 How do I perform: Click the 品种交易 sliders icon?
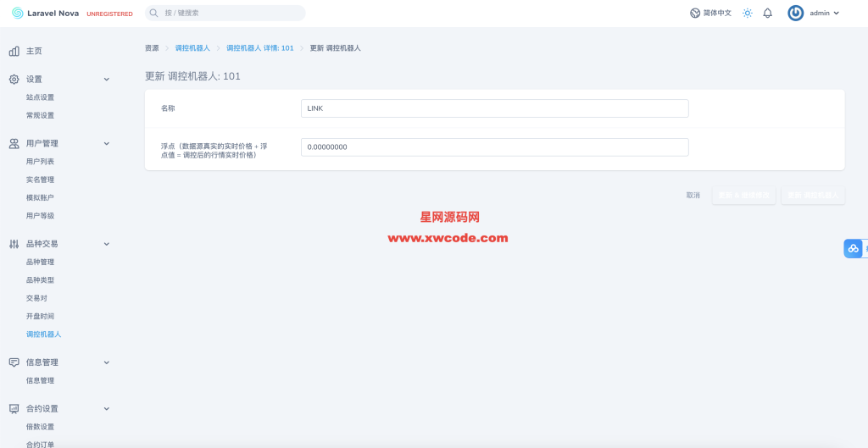[x=14, y=244]
